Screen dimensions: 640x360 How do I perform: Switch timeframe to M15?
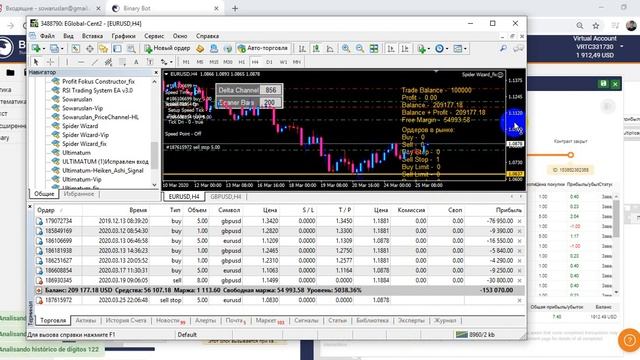point(214,62)
